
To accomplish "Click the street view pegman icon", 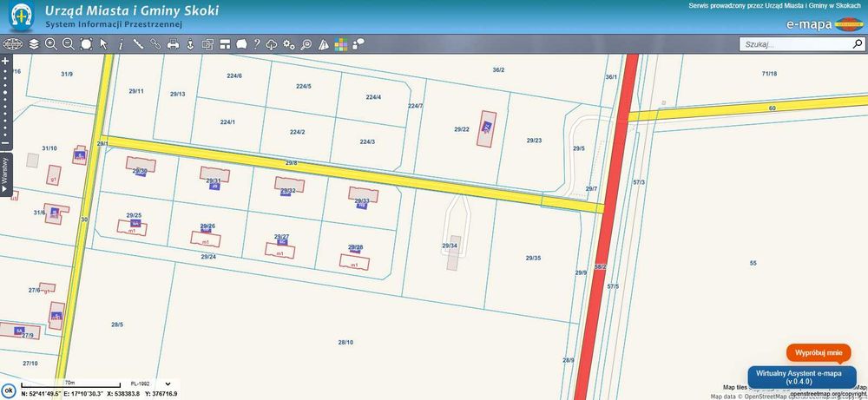I will [x=190, y=44].
